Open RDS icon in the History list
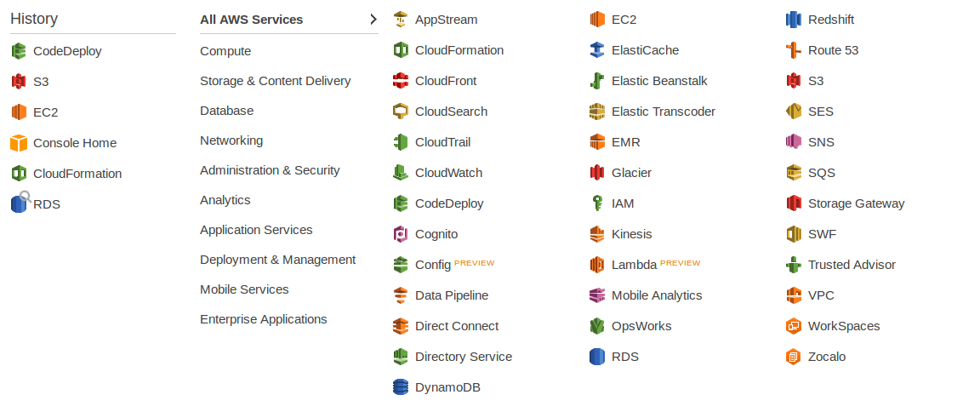 (x=20, y=203)
